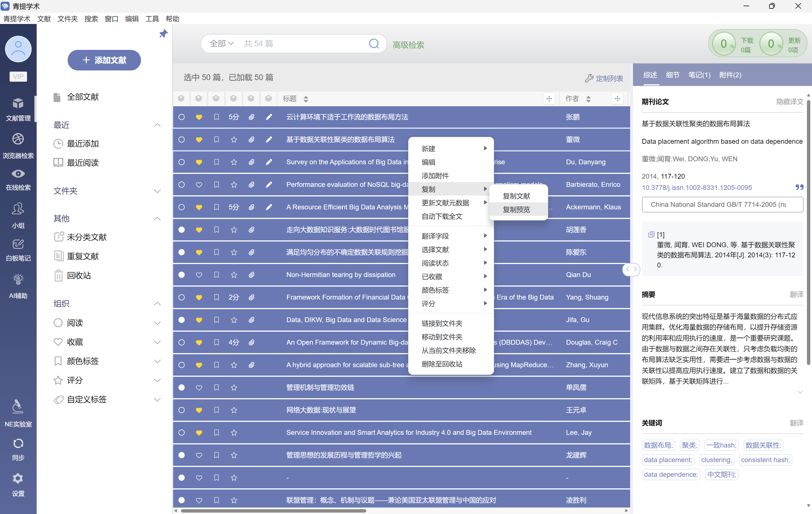Toggle read status circle for Non-Hermitian tearing row
Screen dimensions: 812x514
click(181, 275)
